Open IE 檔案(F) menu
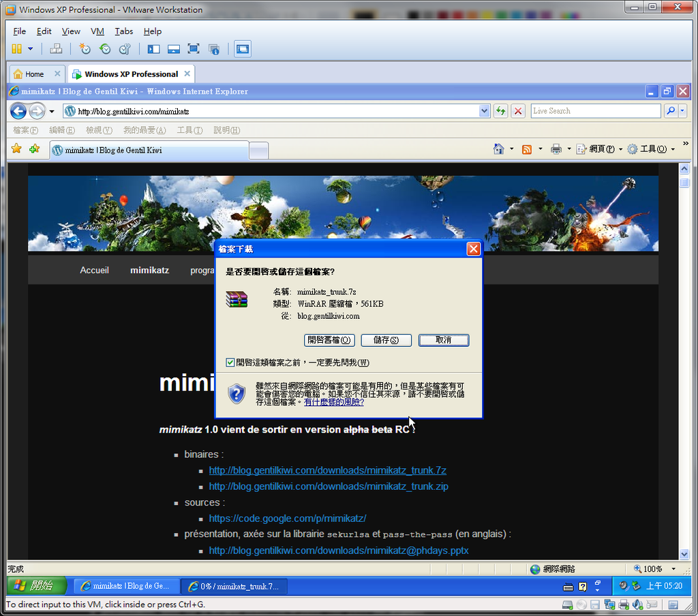The width and height of the screenshot is (698, 616). tap(25, 130)
